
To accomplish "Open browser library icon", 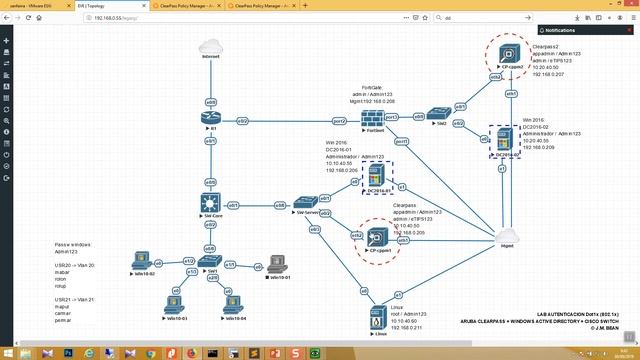I will click(588, 18).
